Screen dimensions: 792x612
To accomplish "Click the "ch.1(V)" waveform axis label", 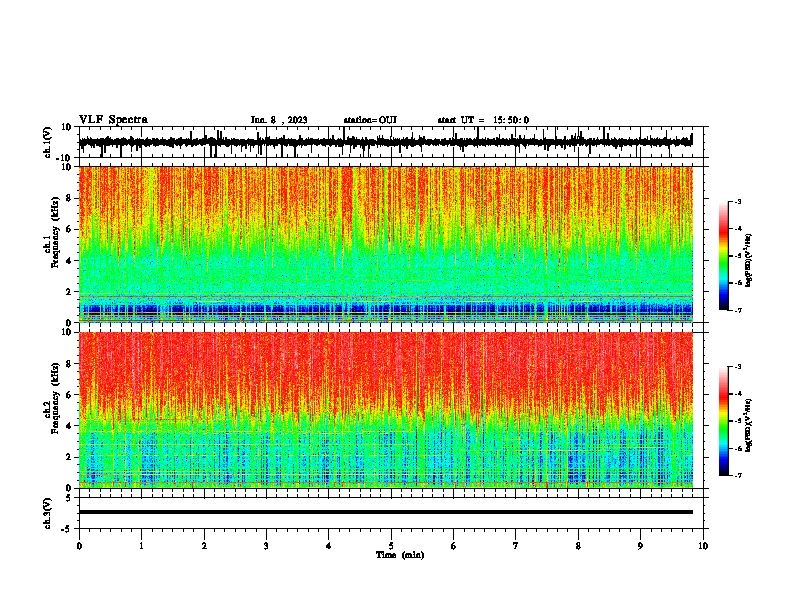I will pyautogui.click(x=48, y=142).
